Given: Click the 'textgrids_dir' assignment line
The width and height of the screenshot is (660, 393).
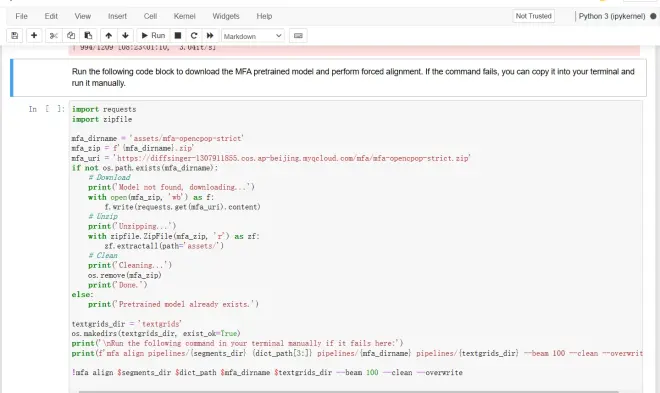Looking at the screenshot, I should click(127, 324).
